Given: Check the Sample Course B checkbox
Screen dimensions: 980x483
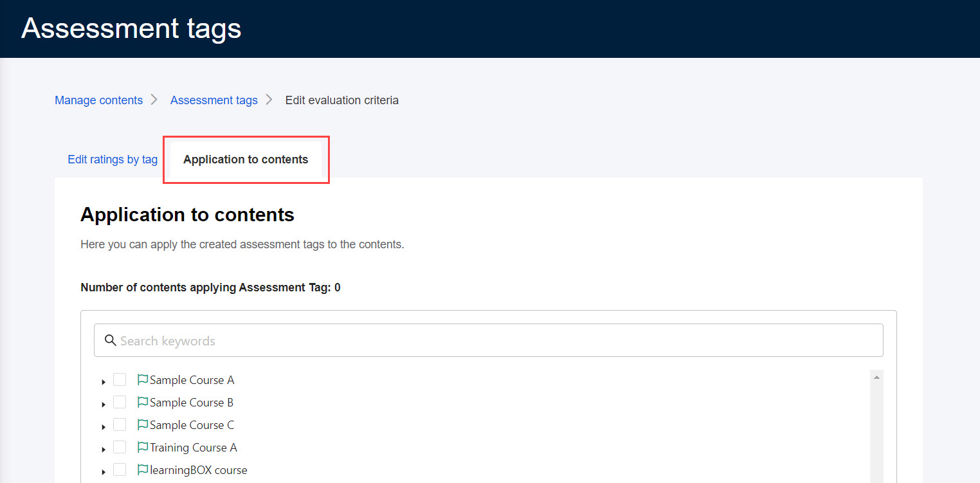Looking at the screenshot, I should point(120,402).
